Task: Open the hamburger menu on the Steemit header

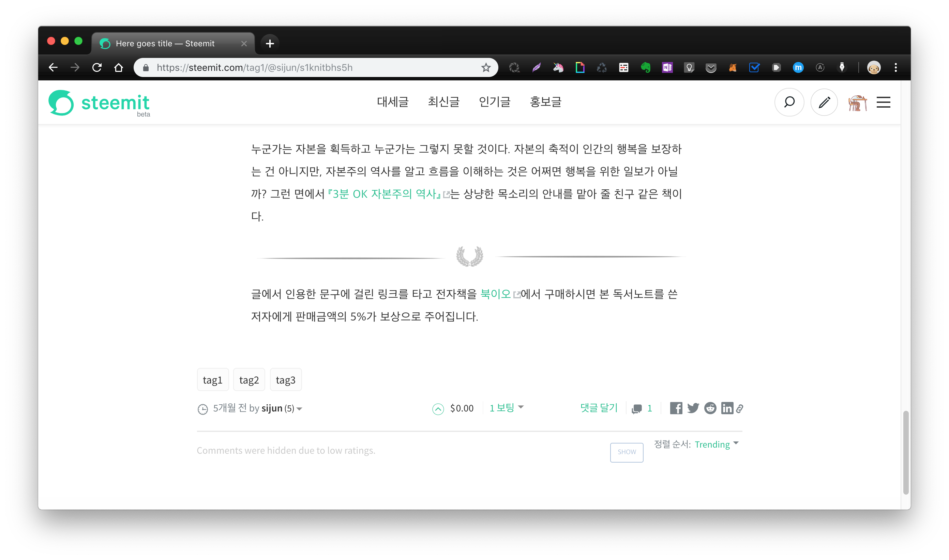Action: tap(883, 102)
